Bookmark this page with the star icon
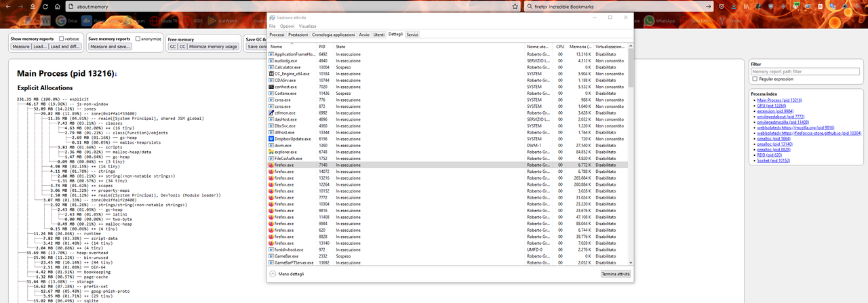The image size is (868, 303). point(516,6)
